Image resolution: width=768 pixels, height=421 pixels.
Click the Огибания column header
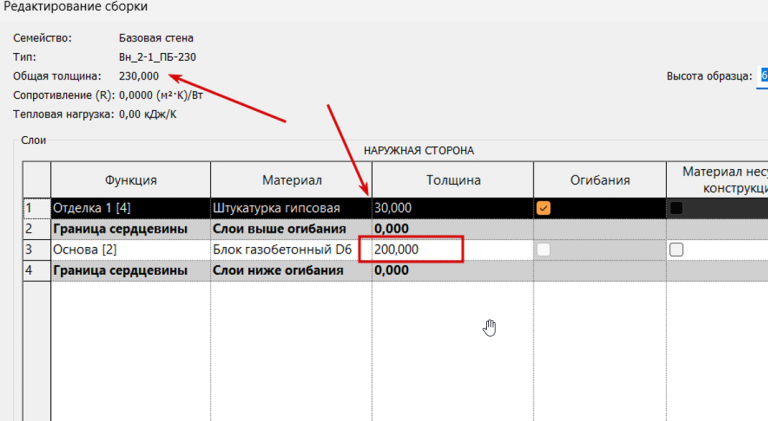point(600,180)
